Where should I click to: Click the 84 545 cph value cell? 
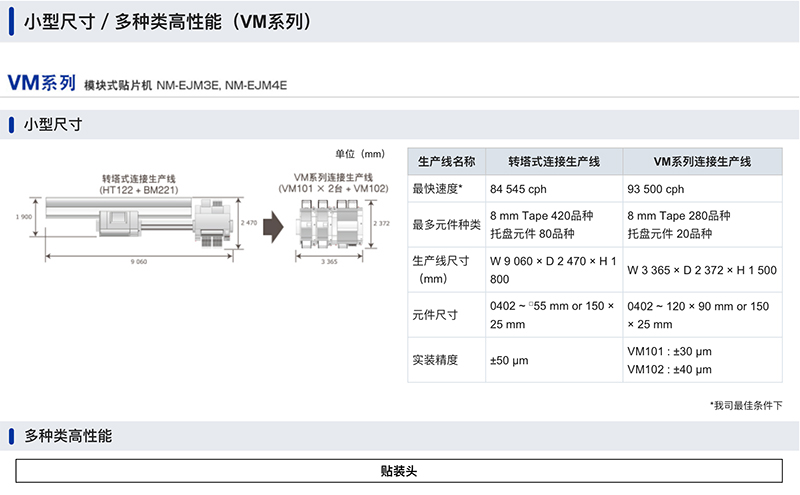518,189
